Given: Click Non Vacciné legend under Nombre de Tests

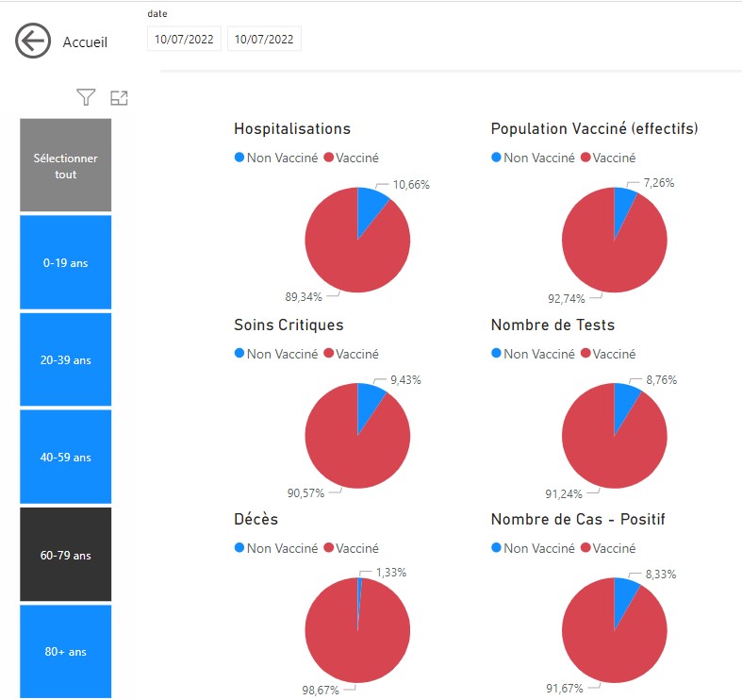Looking at the screenshot, I should [536, 354].
